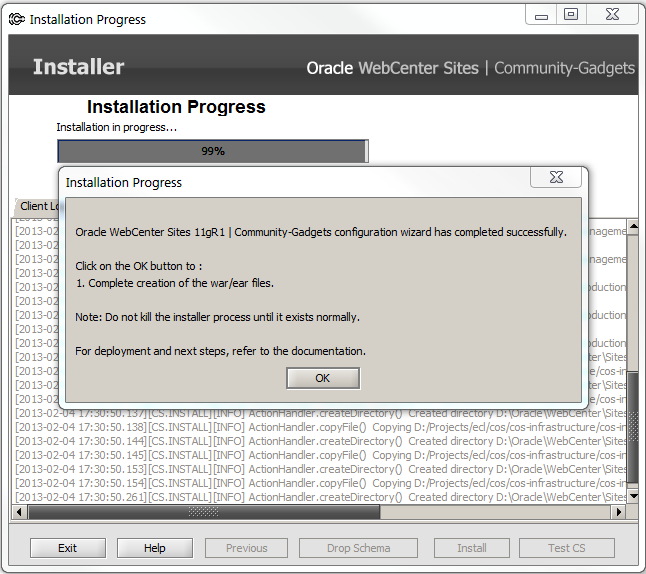Click the 'Oracle WebCenter Sites' banner text
The width and height of the screenshot is (646, 574).
393,68
